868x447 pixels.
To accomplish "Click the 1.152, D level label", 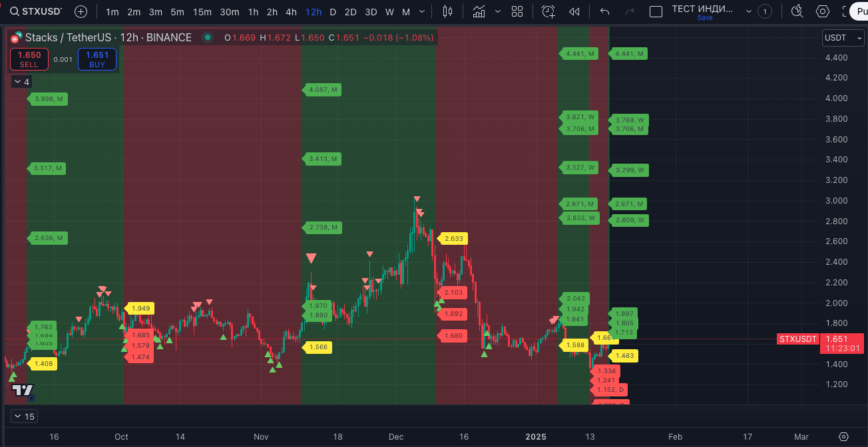I will (610, 390).
